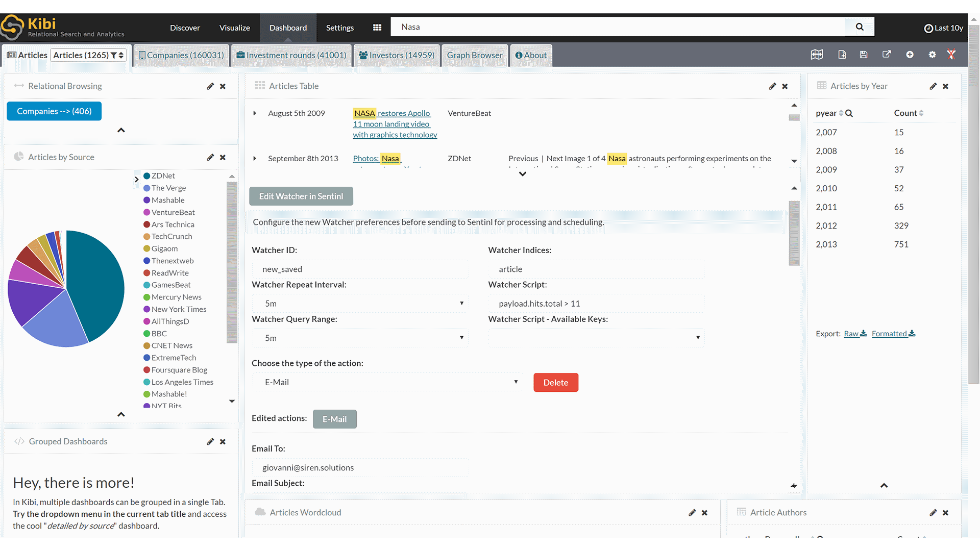This screenshot has height=551, width=980.
Task: Click Edit Watcher in Sentinl button
Action: 301,196
